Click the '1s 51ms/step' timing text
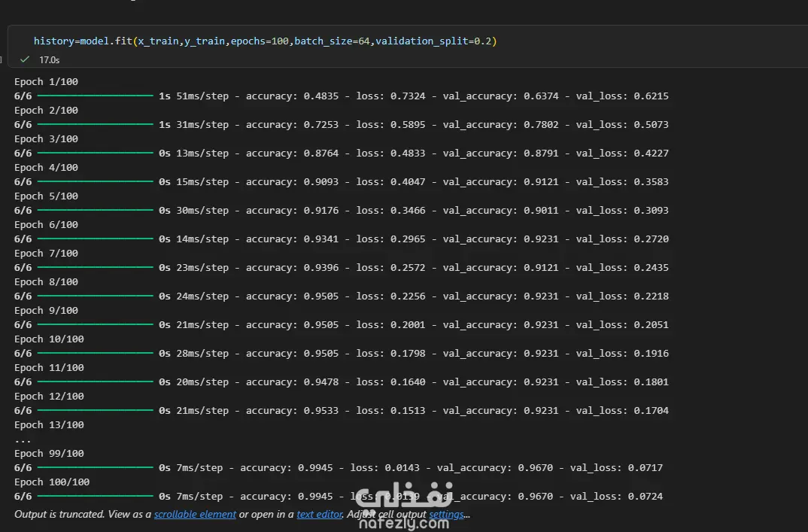 click(194, 96)
